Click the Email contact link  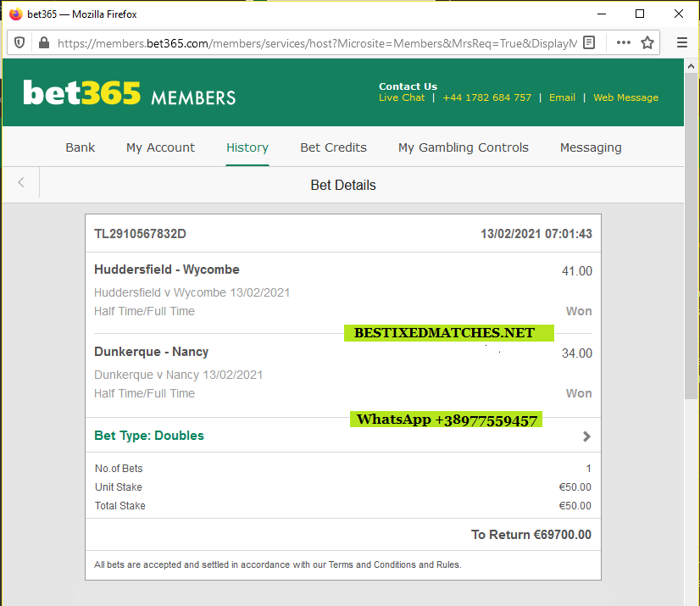click(x=562, y=97)
